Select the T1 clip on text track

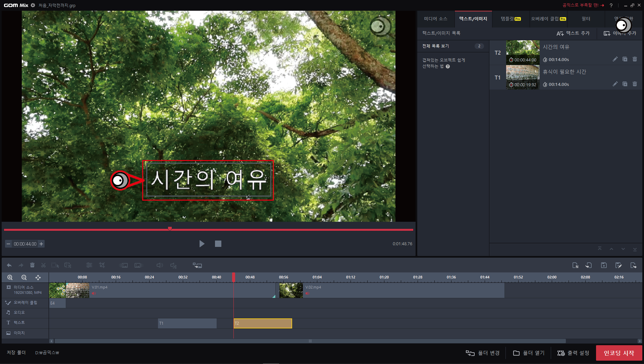[187, 323]
